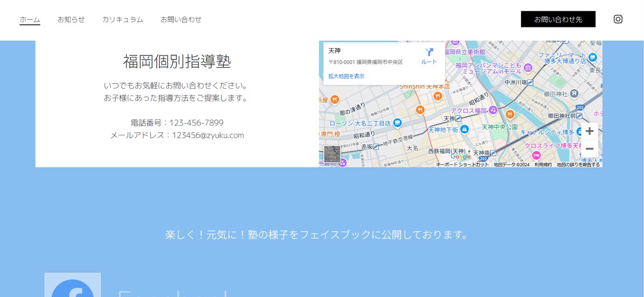Image resolution: width=644 pixels, height=297 pixels.
Task: Click the ファミリーマート 博多大博通り店 pin
Action: tap(593, 58)
